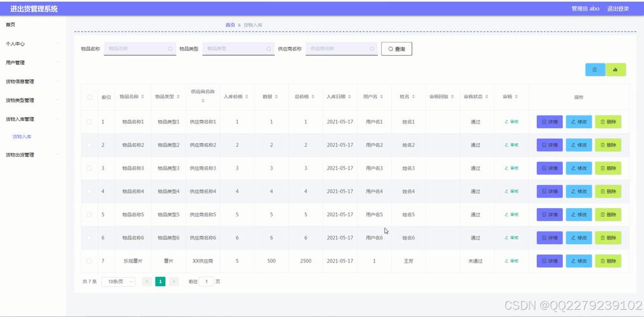Click the 查询 search button
Screen dimensions: 644x317
click(x=396, y=49)
